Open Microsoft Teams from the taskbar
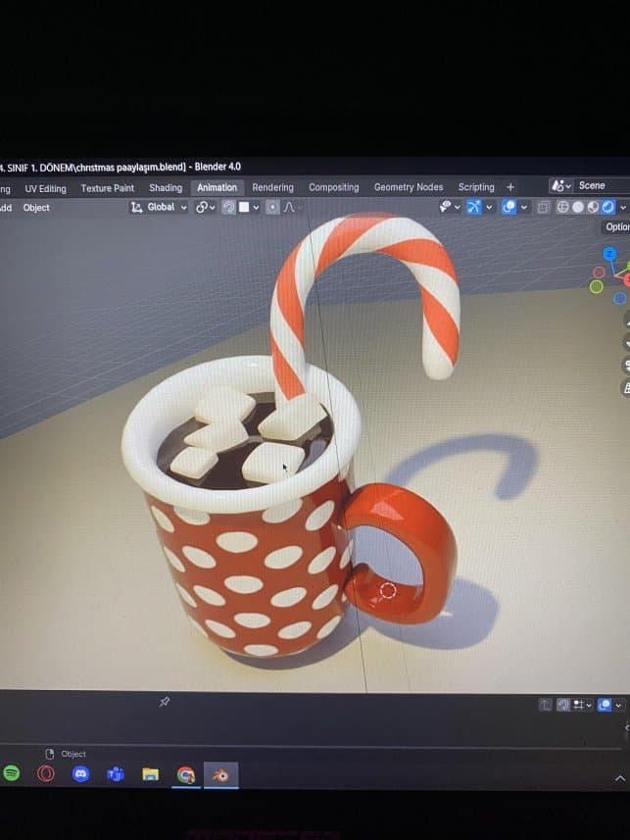Image resolution: width=630 pixels, height=840 pixels. click(x=116, y=774)
